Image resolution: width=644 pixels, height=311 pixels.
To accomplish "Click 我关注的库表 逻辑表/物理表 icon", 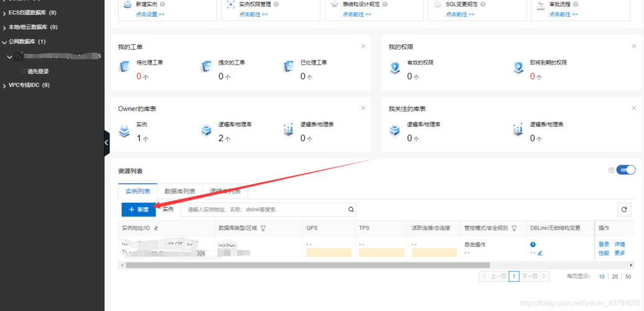I will pos(518,130).
